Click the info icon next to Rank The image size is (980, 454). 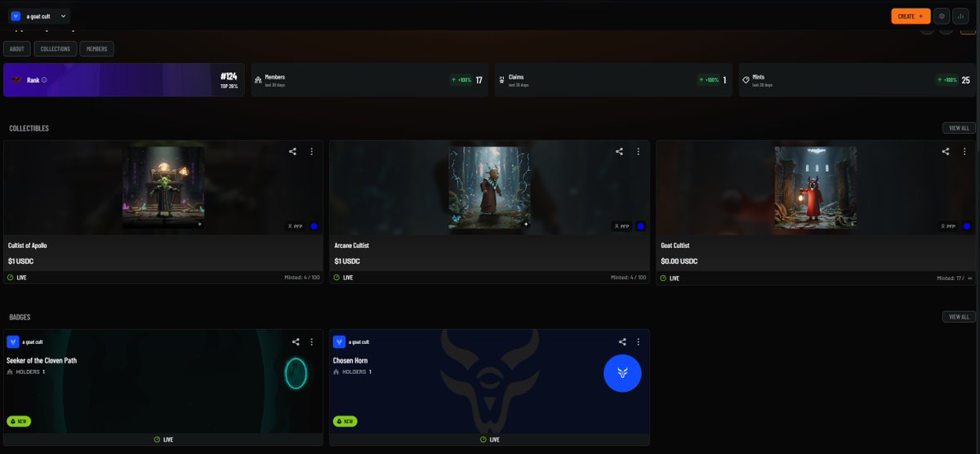click(44, 80)
